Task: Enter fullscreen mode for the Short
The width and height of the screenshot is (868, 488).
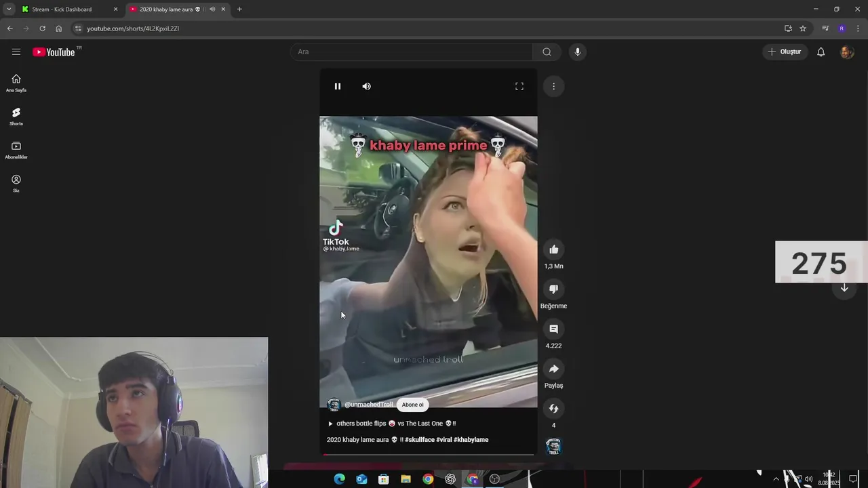Action: (x=519, y=86)
